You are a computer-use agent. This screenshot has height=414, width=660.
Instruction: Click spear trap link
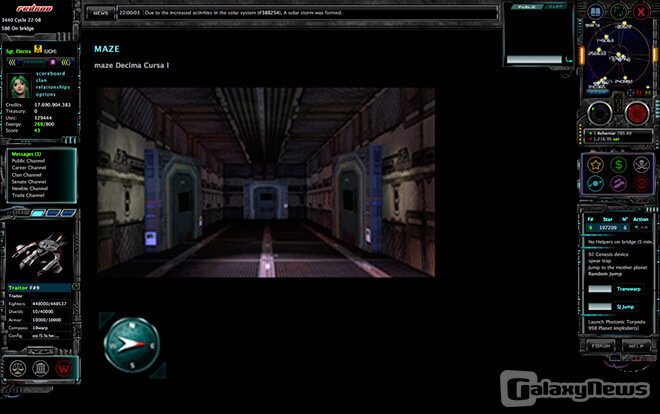[599, 261]
